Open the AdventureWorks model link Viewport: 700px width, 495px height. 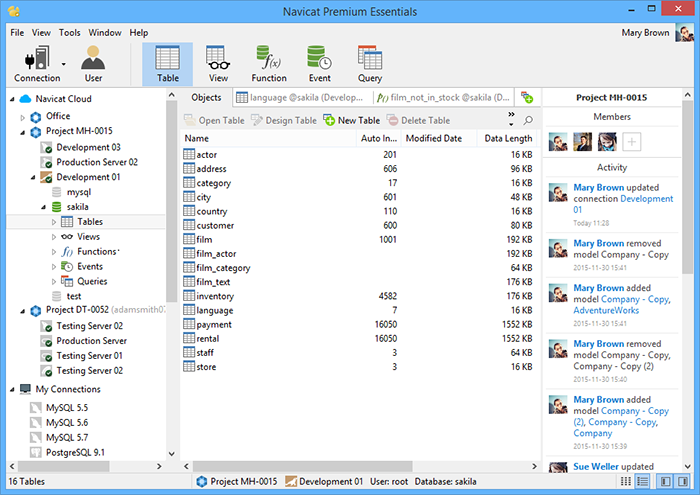606,310
